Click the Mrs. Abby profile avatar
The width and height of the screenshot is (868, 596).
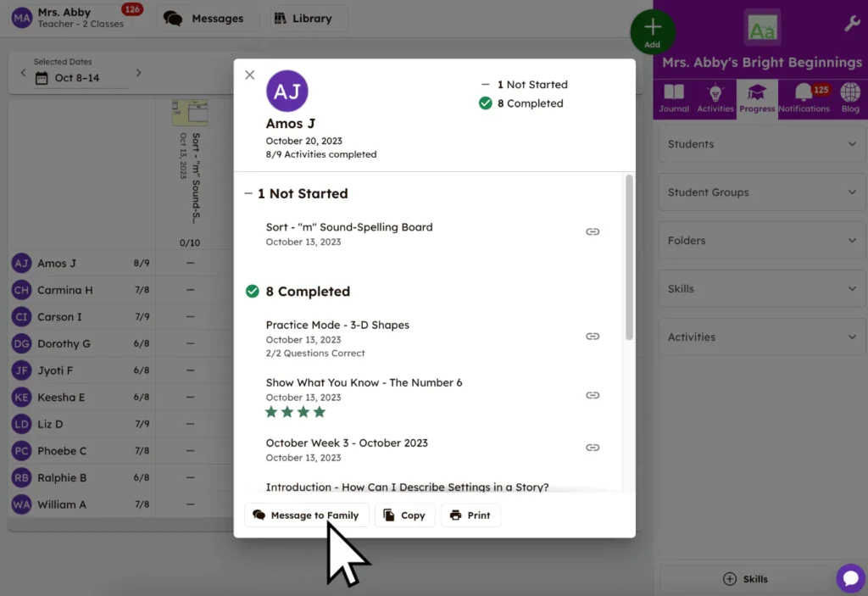22,19
